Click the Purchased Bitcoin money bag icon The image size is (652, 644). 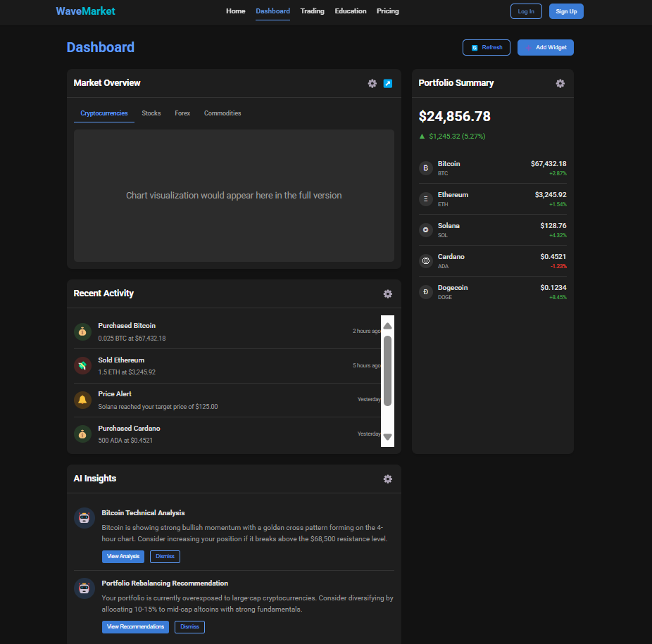coord(82,332)
